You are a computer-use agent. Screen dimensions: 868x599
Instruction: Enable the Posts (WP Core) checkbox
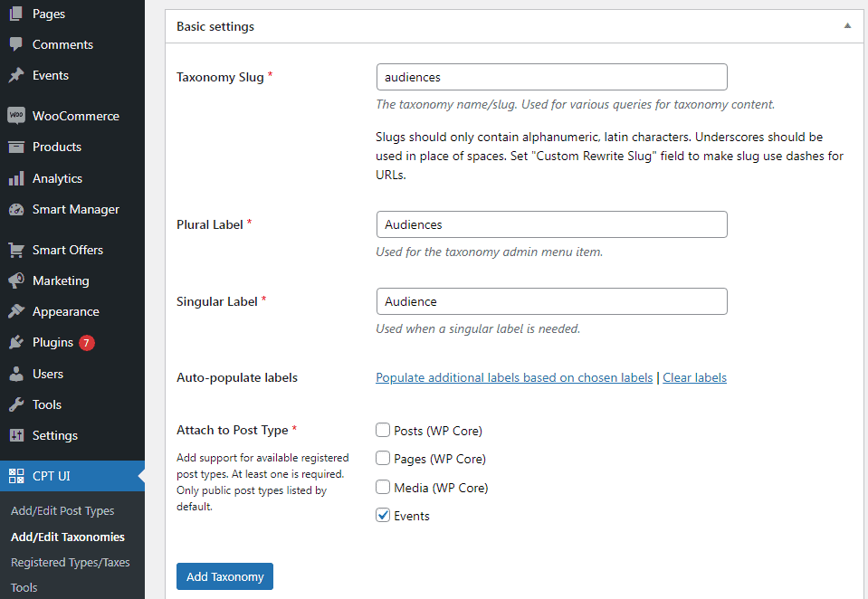click(384, 431)
